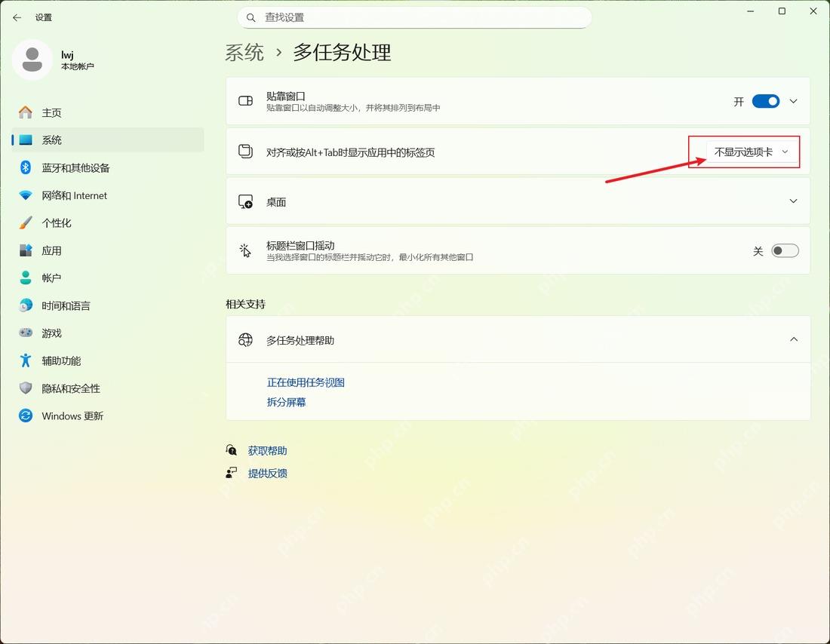The image size is (830, 644).
Task: Click the 游戏 gamepad icon
Action: click(26, 333)
